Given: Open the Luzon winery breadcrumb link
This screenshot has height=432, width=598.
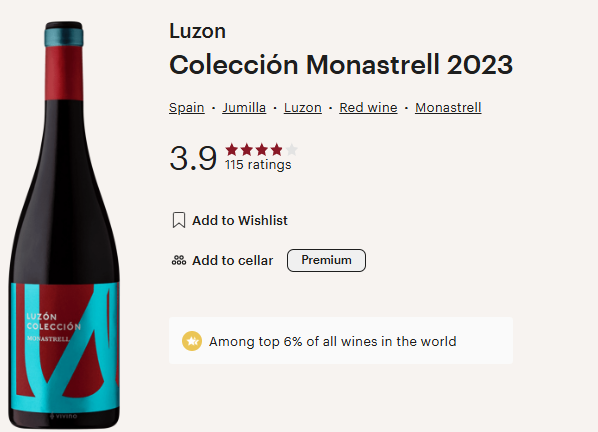Looking at the screenshot, I should pyautogui.click(x=303, y=108).
